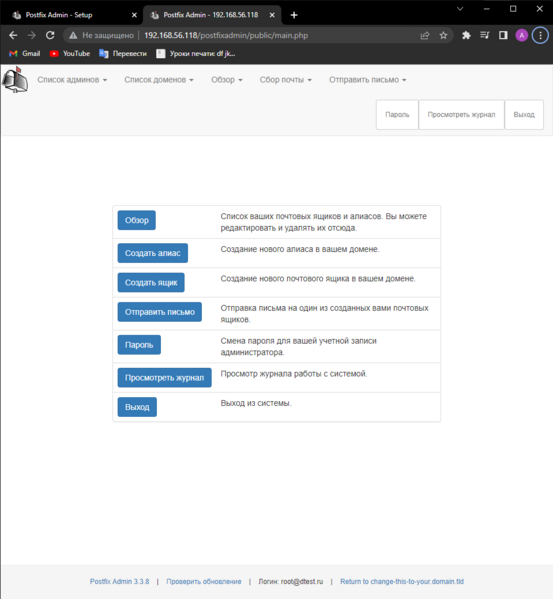Open the side panel icon
The height and width of the screenshot is (599, 553).
[x=503, y=36]
